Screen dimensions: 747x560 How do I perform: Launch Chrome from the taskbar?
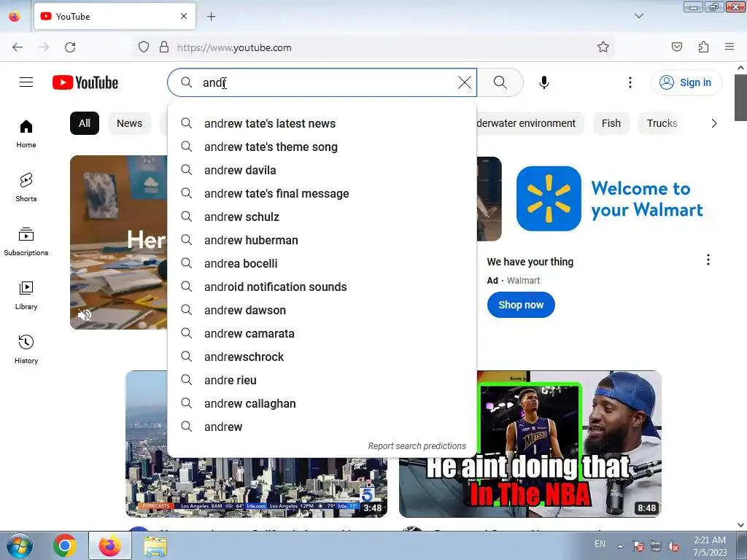pos(65,545)
